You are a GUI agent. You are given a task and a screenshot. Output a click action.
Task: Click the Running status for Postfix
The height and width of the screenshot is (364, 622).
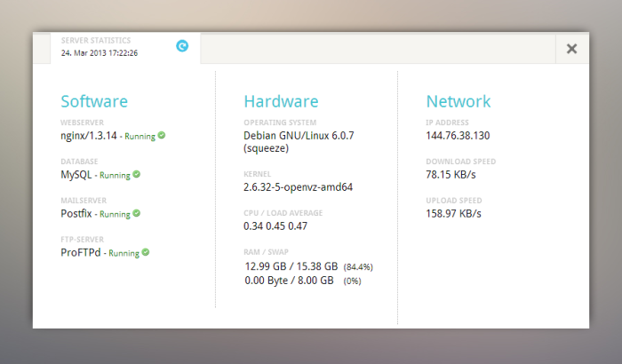(x=115, y=214)
